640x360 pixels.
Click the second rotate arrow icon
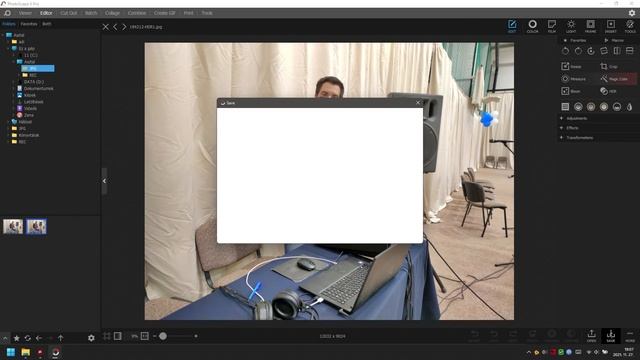(x=578, y=51)
